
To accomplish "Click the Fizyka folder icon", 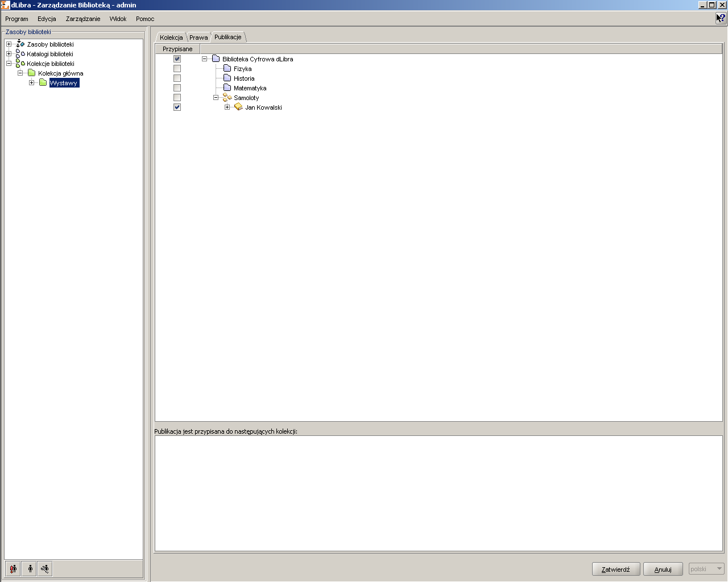I will pyautogui.click(x=227, y=69).
